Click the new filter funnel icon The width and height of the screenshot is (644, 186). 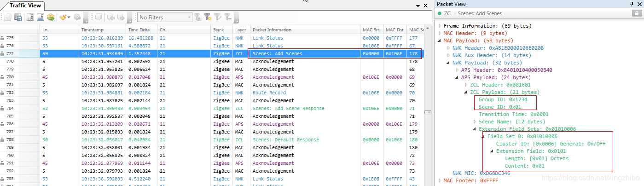pyautogui.click(x=197, y=17)
